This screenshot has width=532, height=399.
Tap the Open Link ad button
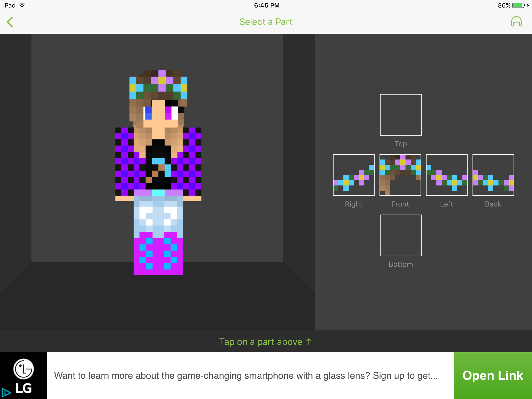click(493, 376)
